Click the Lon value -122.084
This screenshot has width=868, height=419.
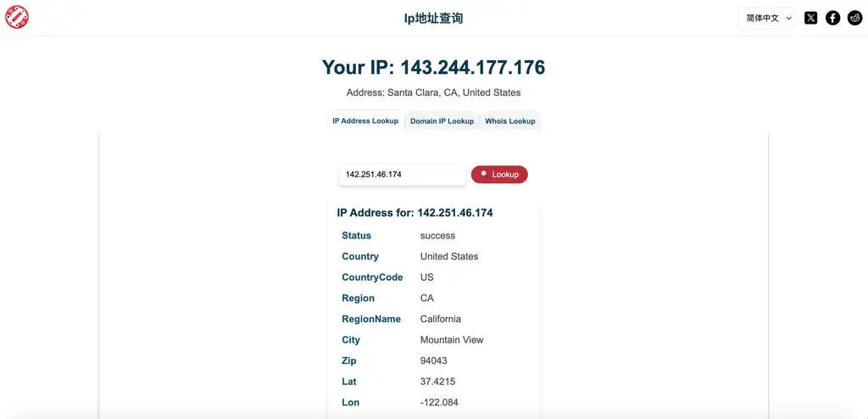[439, 402]
